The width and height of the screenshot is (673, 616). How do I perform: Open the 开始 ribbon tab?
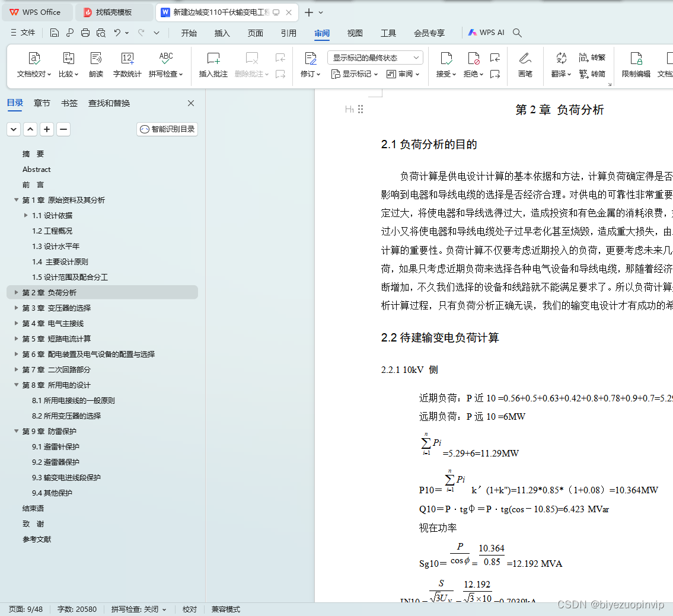189,33
